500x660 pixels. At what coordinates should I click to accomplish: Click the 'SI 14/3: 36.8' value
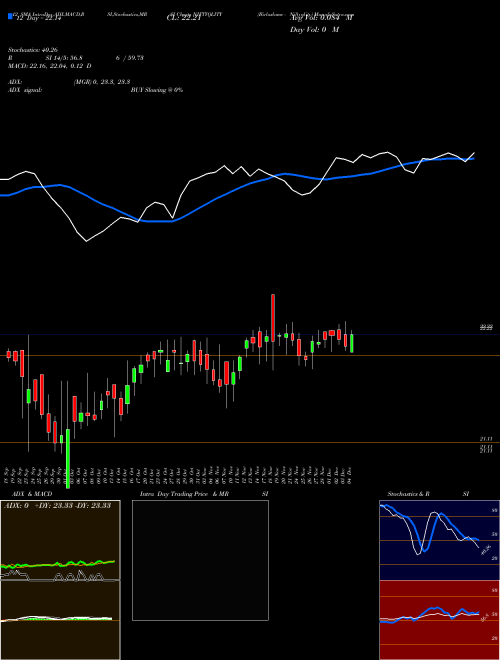pos(64,58)
